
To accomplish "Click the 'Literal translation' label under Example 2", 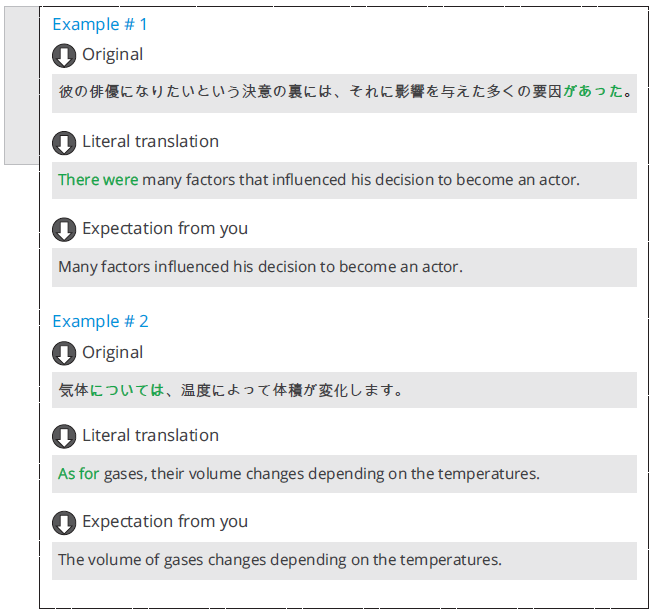I will pyautogui.click(x=150, y=435).
